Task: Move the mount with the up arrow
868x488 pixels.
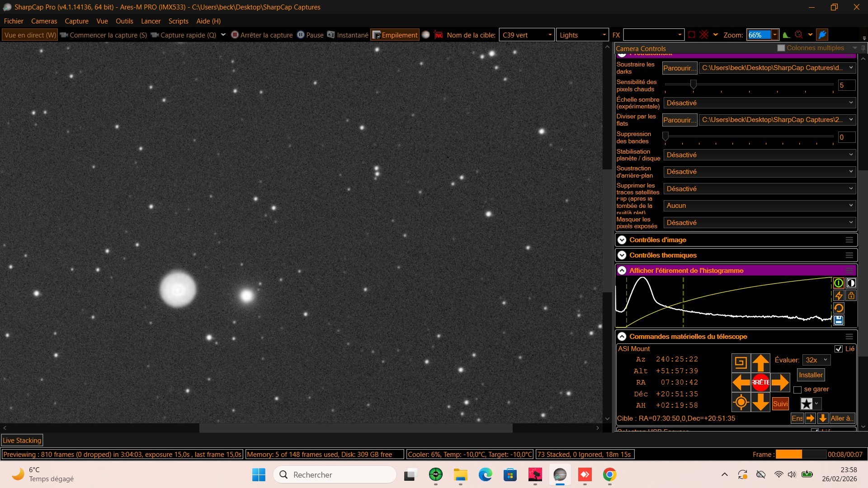Action: point(761,362)
